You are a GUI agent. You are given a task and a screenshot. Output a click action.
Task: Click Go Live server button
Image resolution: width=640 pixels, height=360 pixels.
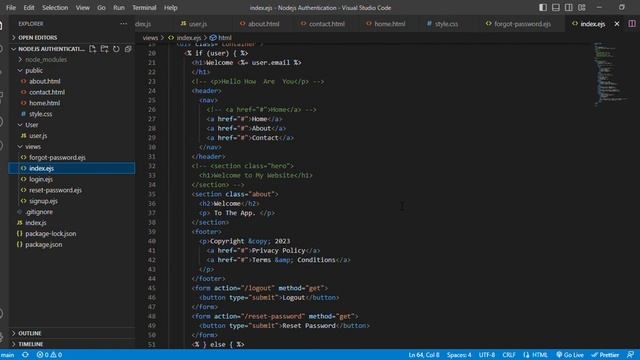[x=570, y=355]
